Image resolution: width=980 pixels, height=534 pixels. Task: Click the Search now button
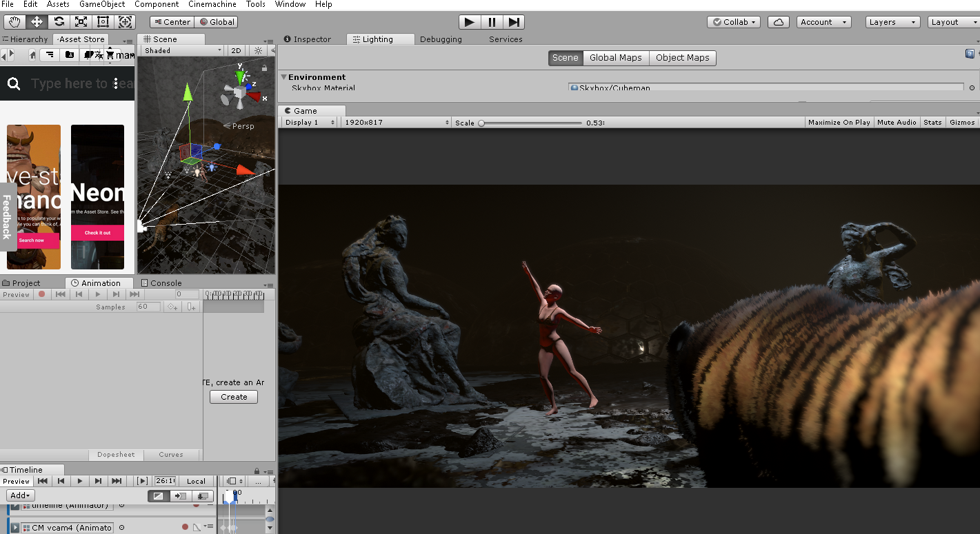31,240
